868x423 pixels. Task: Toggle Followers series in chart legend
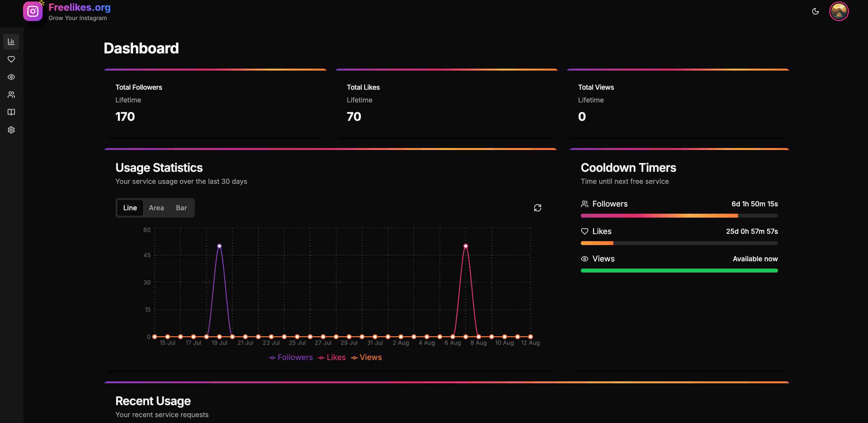[291, 357]
